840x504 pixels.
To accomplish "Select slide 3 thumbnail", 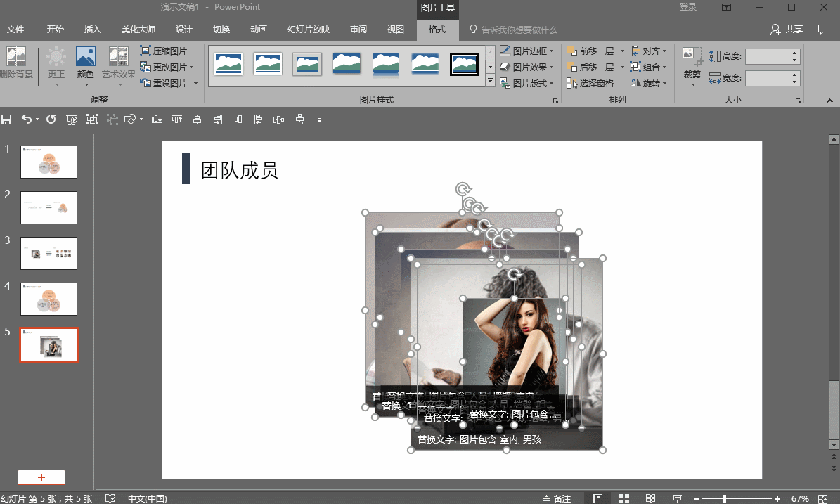I will click(49, 253).
